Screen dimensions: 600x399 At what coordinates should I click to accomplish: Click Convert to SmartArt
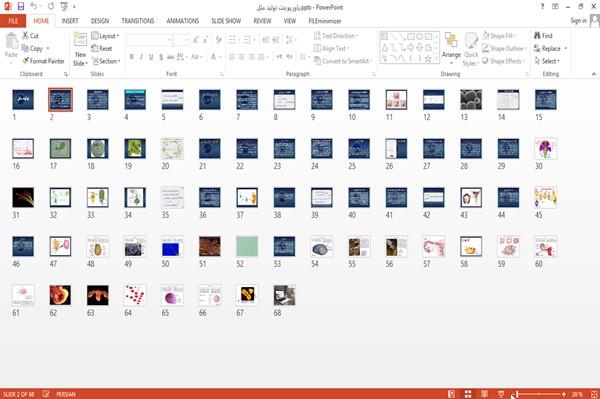pyautogui.click(x=342, y=61)
